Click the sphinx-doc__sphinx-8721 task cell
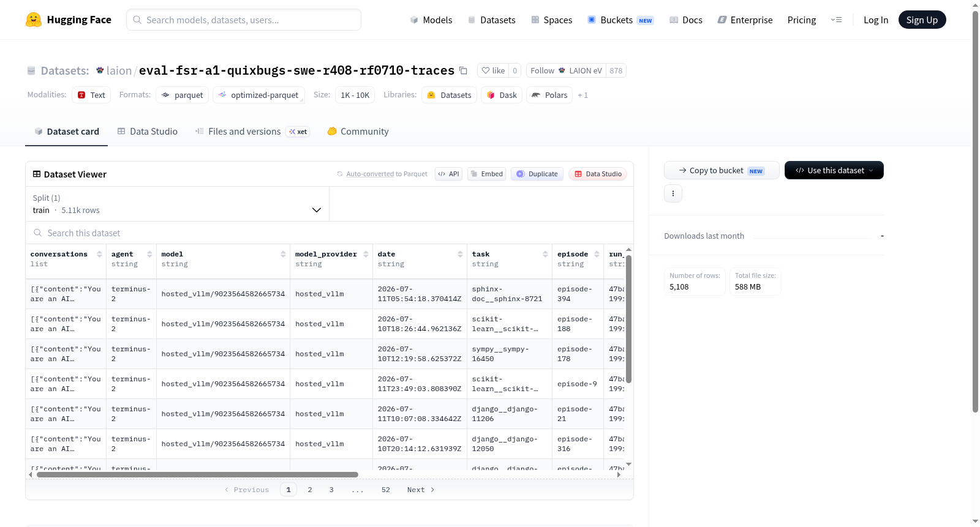 (x=509, y=294)
